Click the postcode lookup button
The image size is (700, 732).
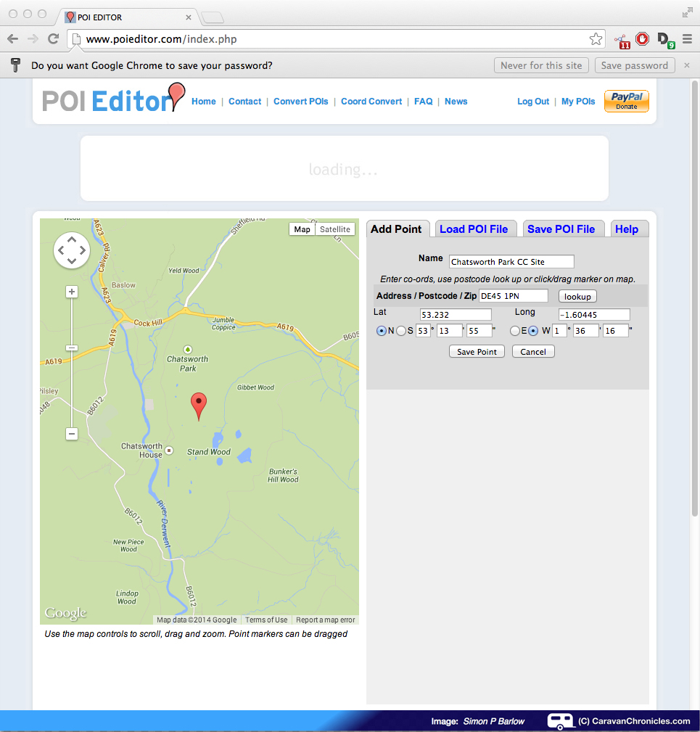point(577,296)
